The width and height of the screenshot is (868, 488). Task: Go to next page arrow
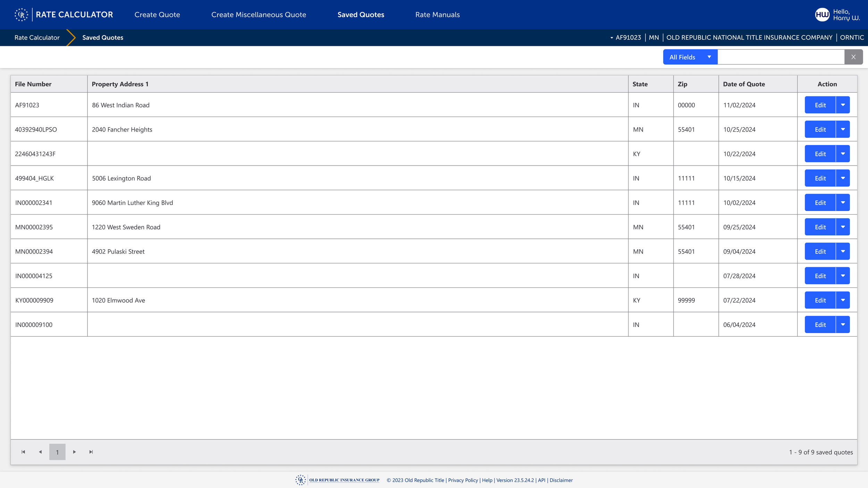pyautogui.click(x=74, y=452)
